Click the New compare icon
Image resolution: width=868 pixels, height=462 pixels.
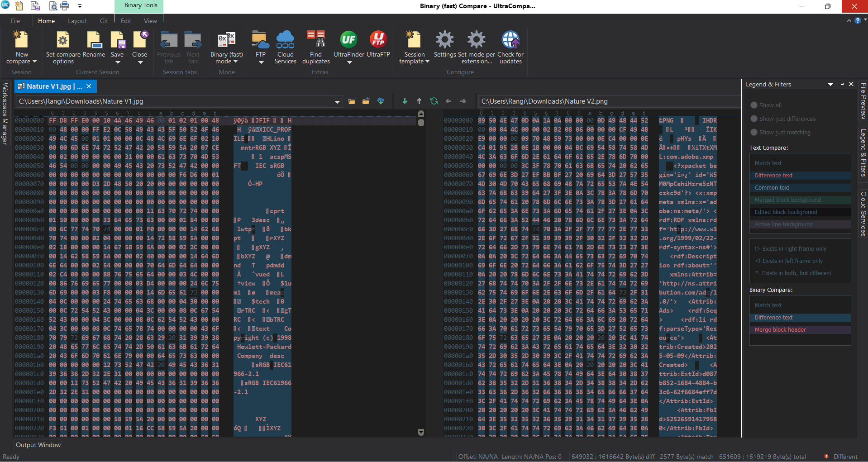pos(21,40)
